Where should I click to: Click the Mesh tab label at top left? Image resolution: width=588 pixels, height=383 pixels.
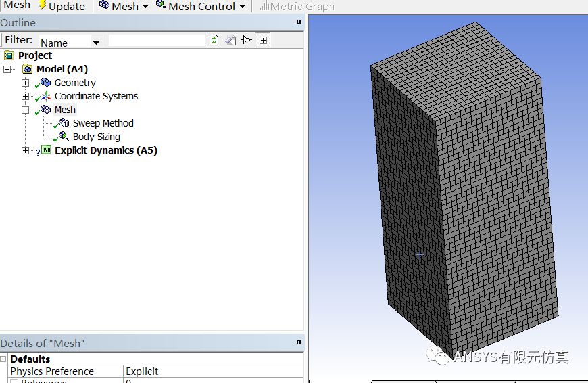click(17, 5)
